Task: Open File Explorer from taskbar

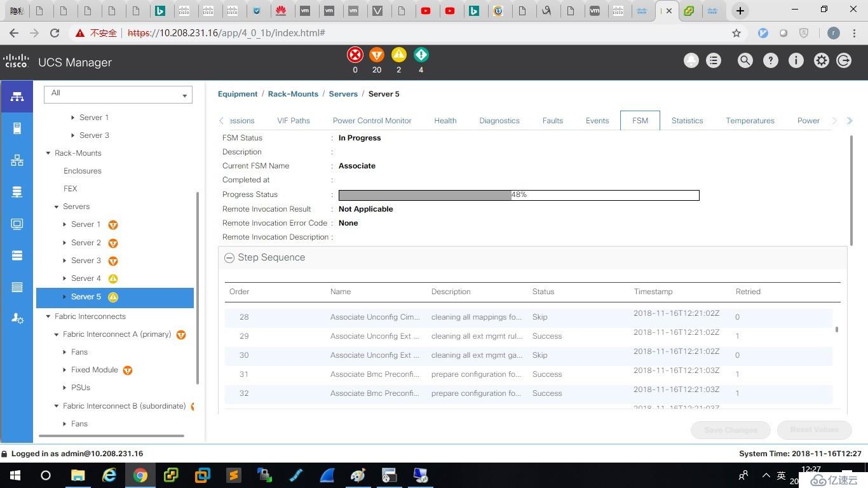Action: (78, 475)
